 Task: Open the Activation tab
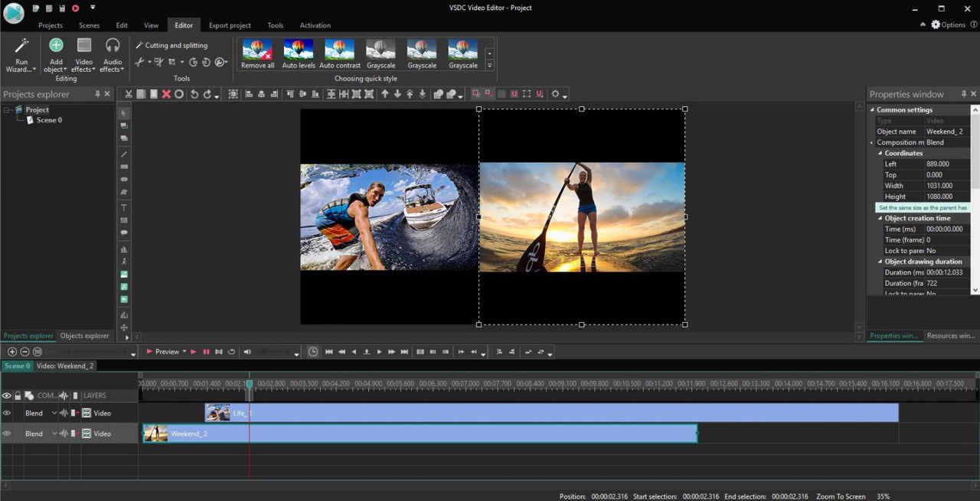coord(315,25)
